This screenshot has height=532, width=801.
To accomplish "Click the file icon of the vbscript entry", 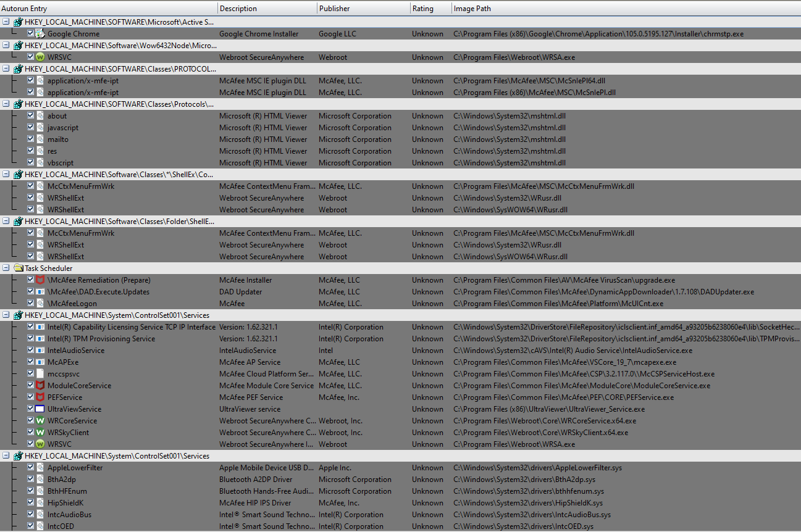I will 40,163.
